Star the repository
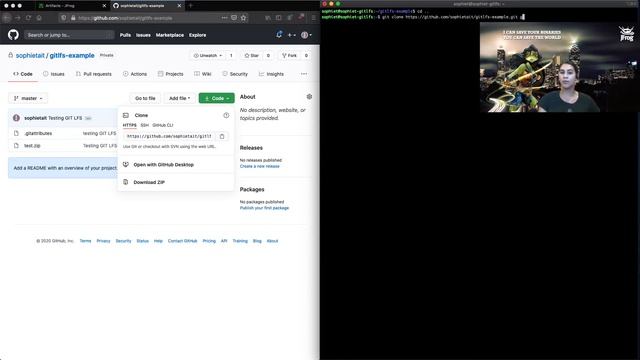Image resolution: width=640 pixels, height=360 pixels. (x=251, y=56)
